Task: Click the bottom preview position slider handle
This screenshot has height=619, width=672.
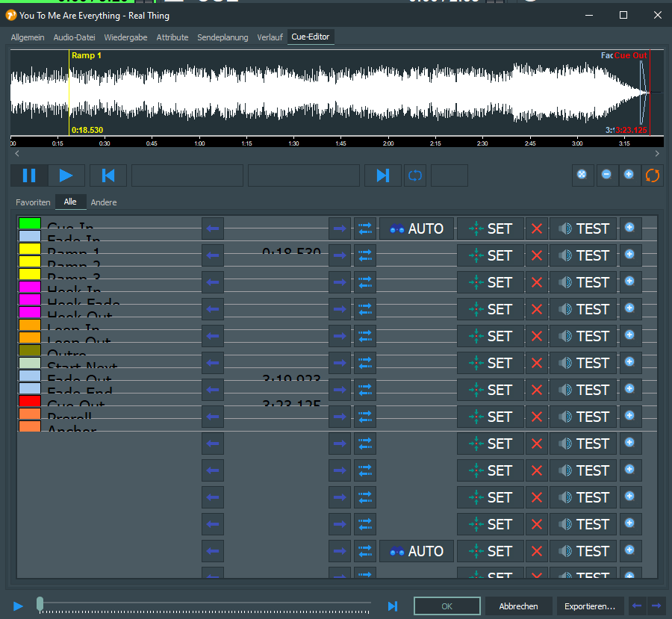Action: coord(40,604)
